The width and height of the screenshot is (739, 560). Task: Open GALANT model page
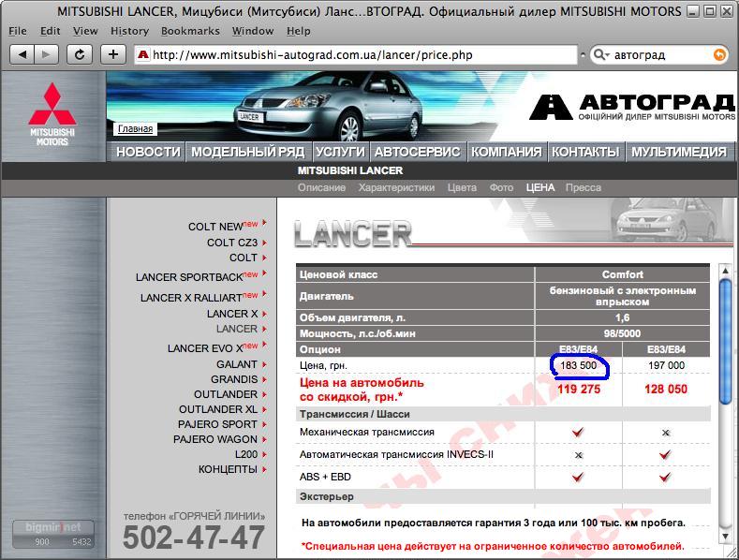(x=237, y=364)
